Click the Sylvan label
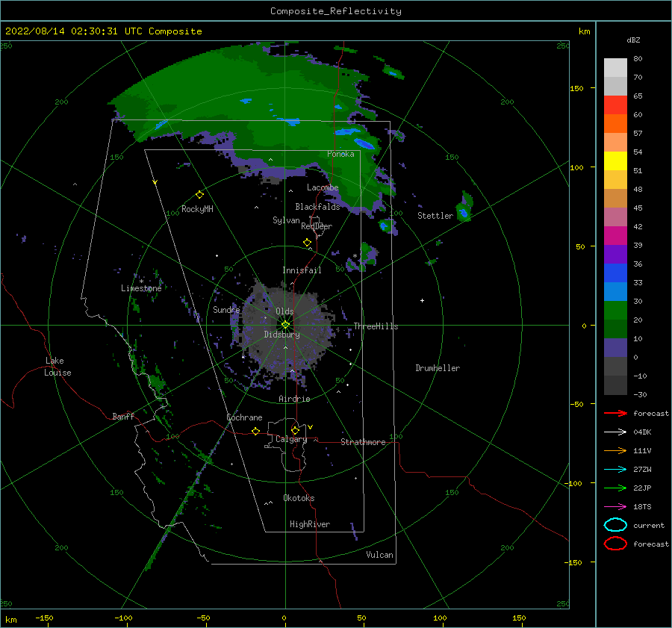This screenshot has height=628, width=672. 286,220
